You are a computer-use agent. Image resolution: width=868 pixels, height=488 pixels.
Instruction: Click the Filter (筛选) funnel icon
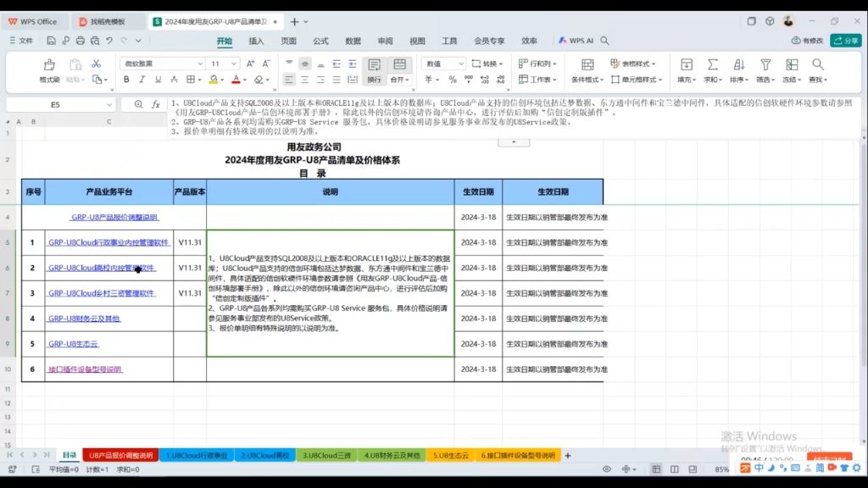click(765, 64)
